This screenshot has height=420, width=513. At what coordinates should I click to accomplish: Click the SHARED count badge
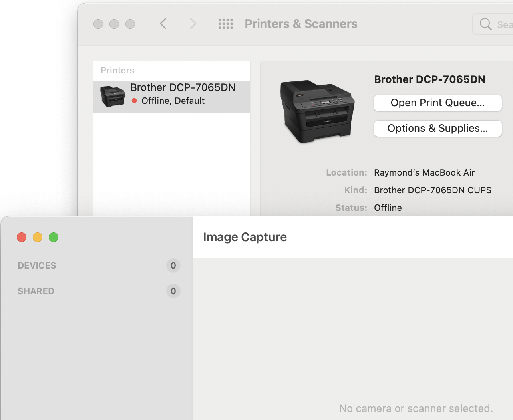[x=173, y=291]
